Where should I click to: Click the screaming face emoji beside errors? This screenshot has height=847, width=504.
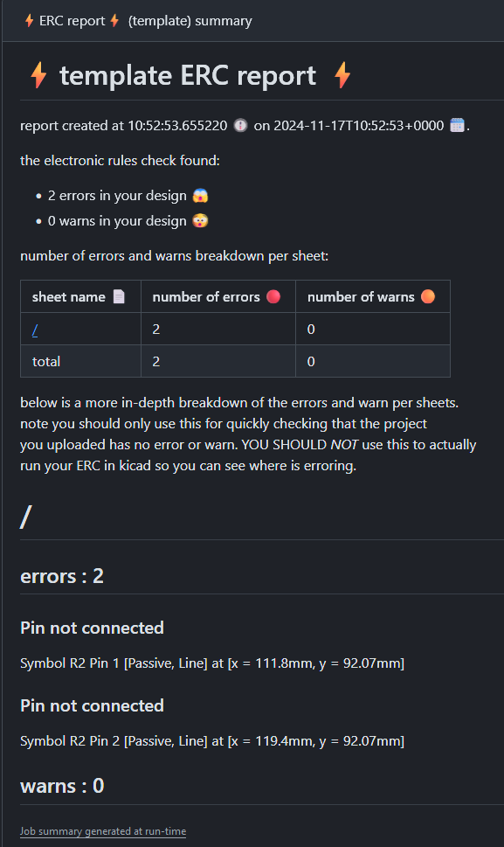pyautogui.click(x=200, y=196)
